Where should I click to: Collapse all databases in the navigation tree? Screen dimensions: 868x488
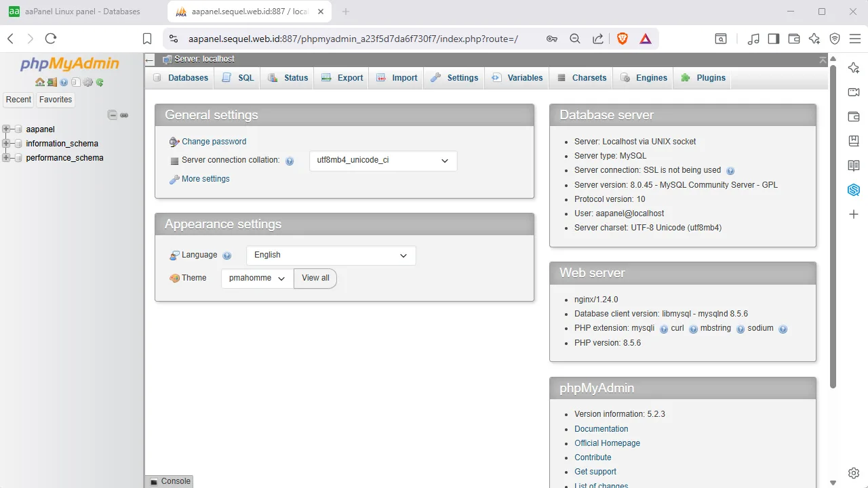(x=113, y=115)
